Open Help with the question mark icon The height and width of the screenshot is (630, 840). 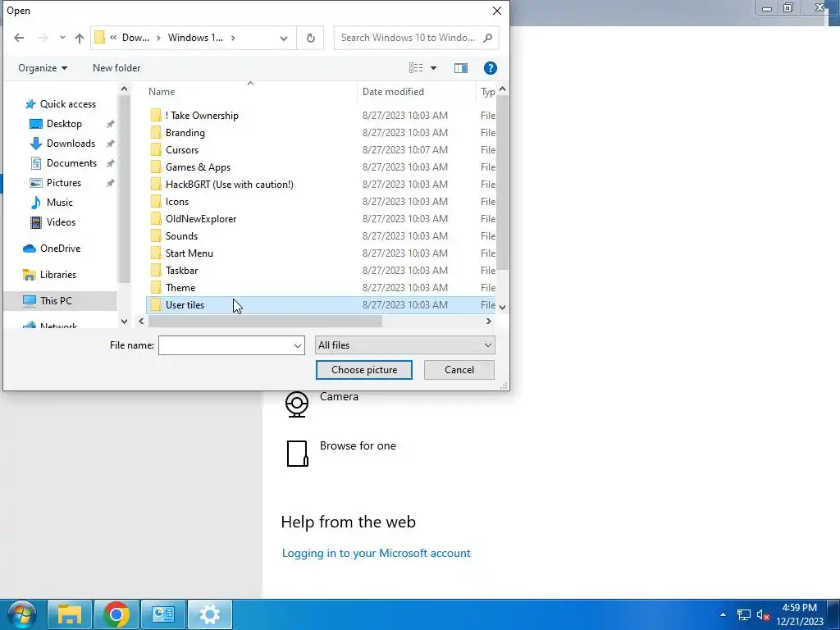pyautogui.click(x=491, y=68)
